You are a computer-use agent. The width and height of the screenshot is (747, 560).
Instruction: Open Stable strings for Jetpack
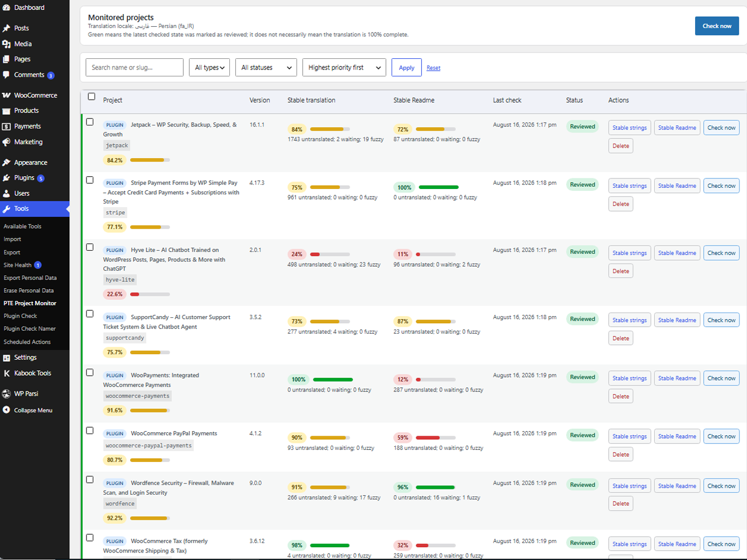click(630, 128)
